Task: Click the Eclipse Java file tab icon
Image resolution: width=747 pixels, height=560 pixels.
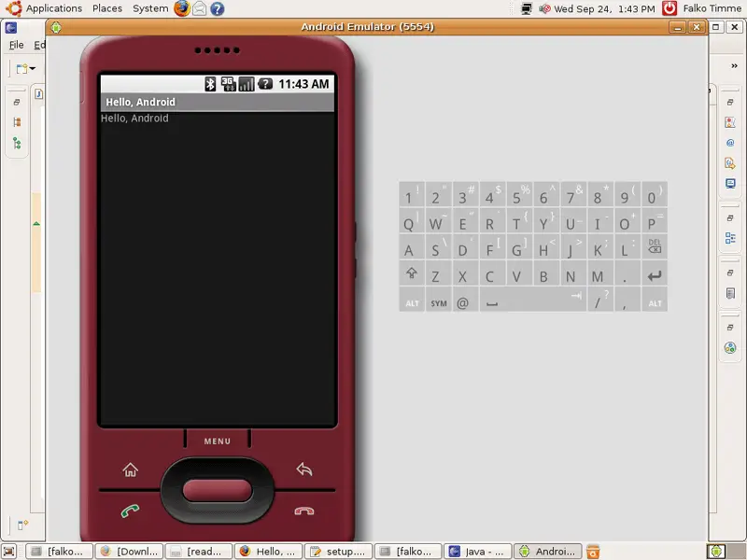Action: (x=38, y=94)
